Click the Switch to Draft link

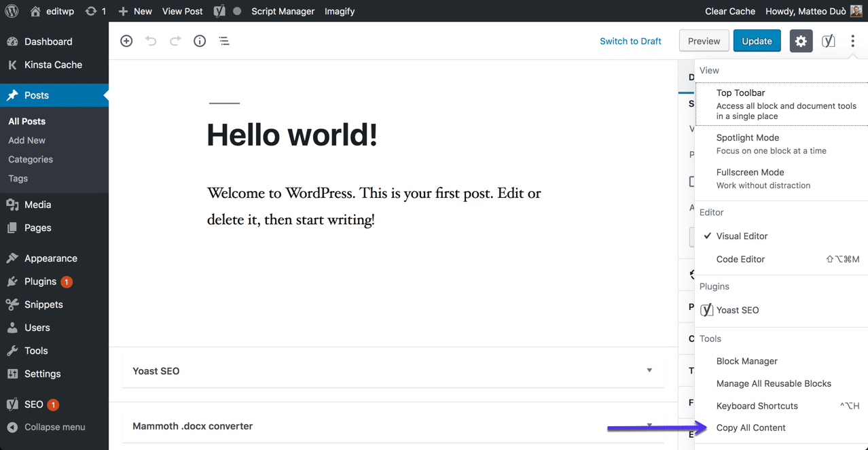(x=630, y=41)
